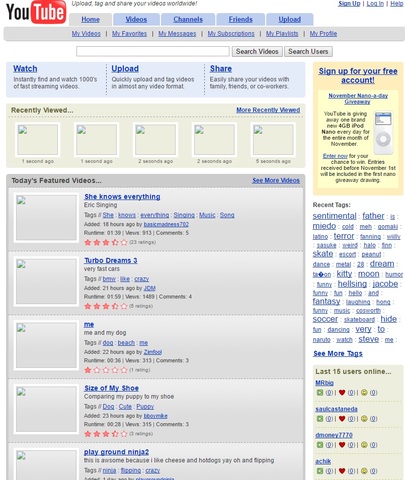Click green video icon under MRbig
The image size is (405, 480).
coord(320,392)
